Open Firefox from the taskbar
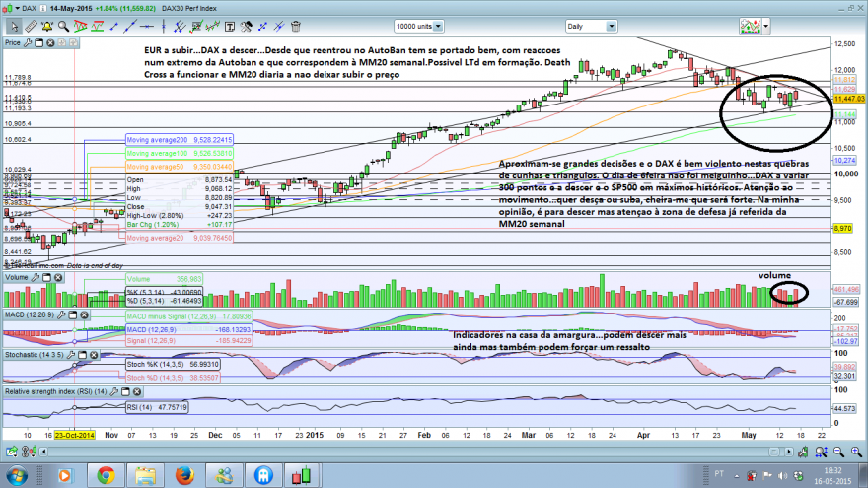This screenshot has height=488, width=868. [184, 475]
